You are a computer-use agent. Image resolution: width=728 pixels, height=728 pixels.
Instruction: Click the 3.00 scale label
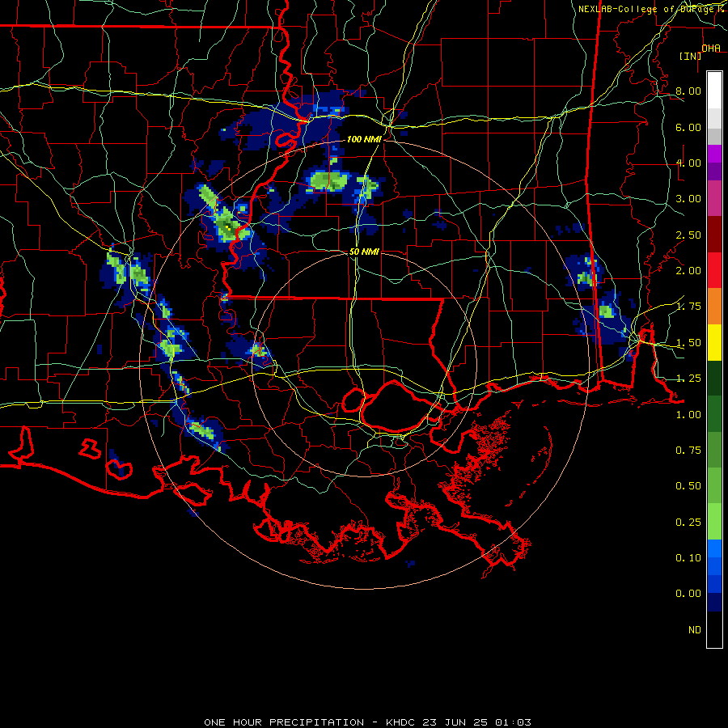click(688, 199)
